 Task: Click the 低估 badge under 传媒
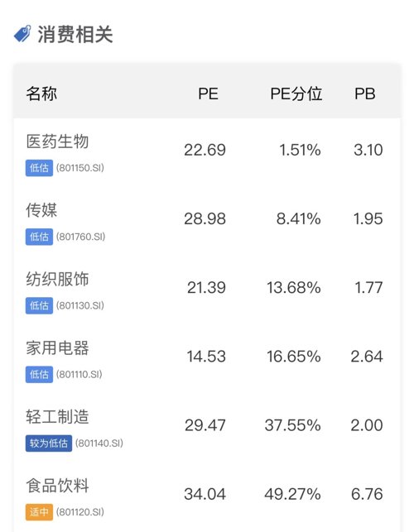[39, 237]
